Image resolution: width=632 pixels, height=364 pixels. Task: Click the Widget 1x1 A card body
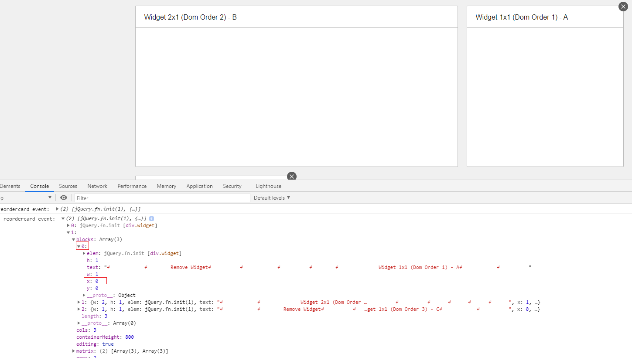pyautogui.click(x=545, y=97)
